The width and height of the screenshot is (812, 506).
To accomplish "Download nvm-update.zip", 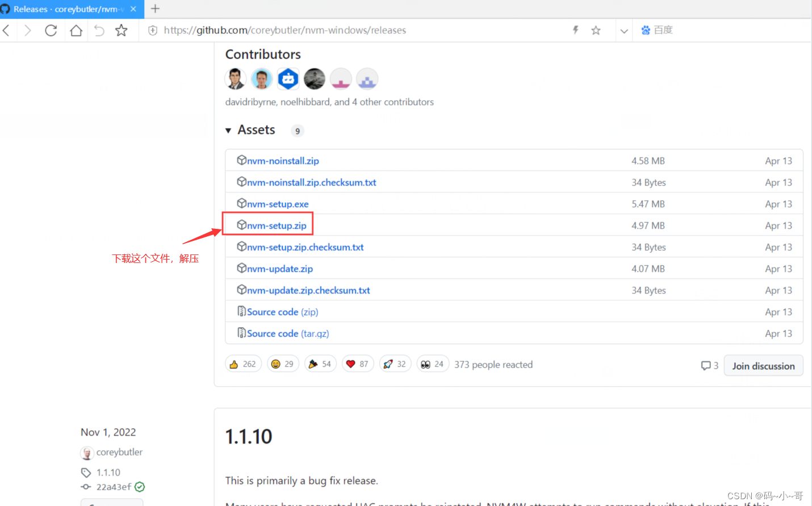I will 280,269.
